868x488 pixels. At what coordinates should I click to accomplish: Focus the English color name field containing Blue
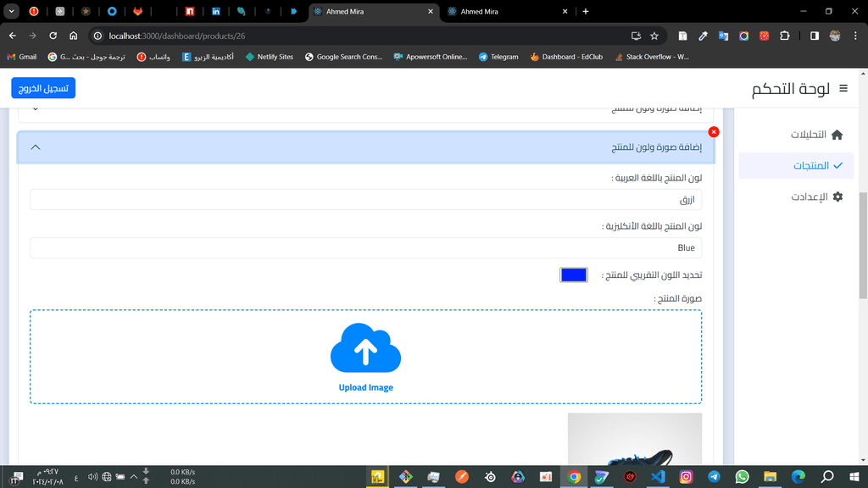coord(366,248)
